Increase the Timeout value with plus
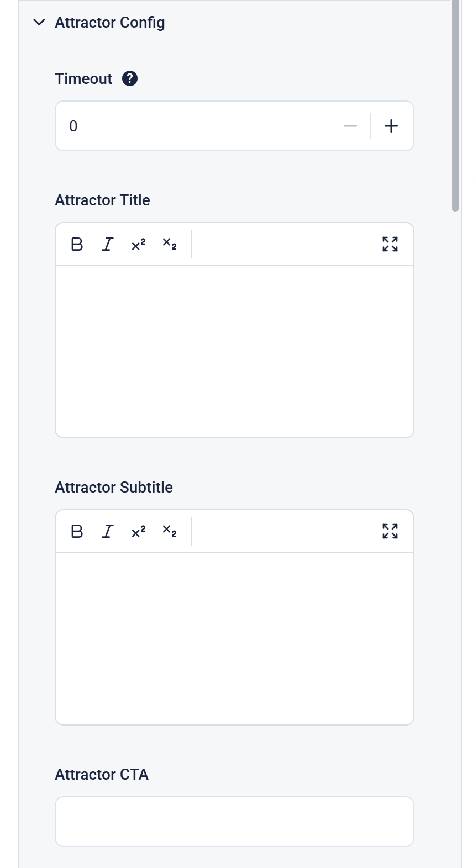Screen dimensions: 473x868 pyautogui.click(x=391, y=126)
